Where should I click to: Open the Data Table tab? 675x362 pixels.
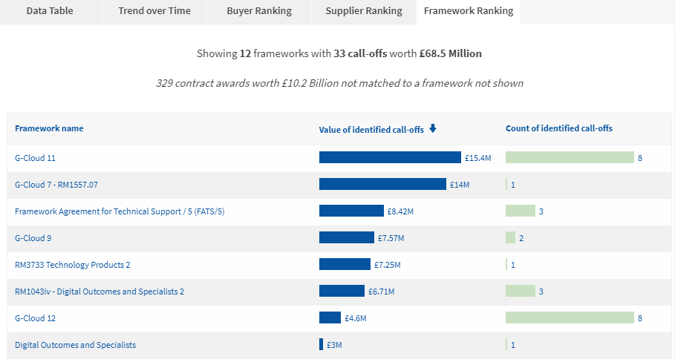point(50,11)
